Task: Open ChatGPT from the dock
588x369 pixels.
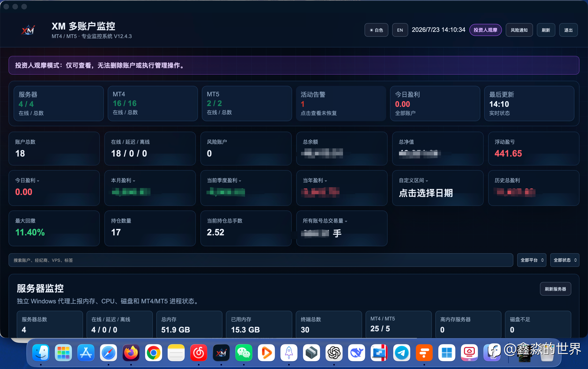Action: [x=334, y=352]
